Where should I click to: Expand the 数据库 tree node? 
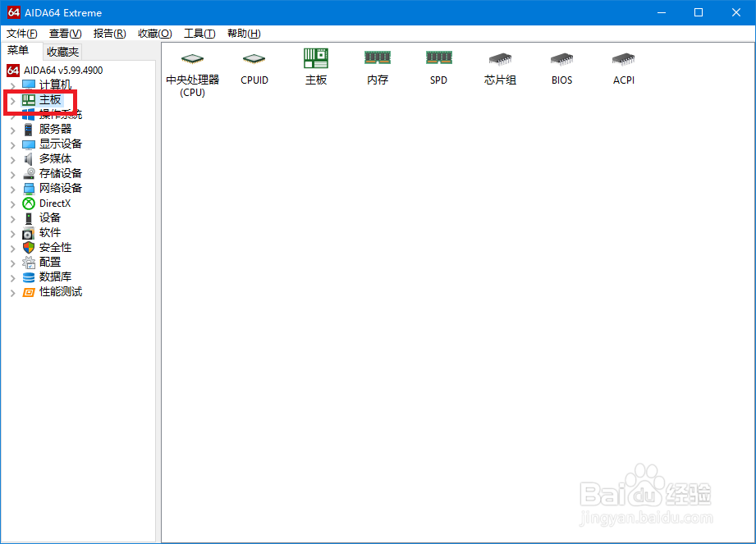coord(13,278)
